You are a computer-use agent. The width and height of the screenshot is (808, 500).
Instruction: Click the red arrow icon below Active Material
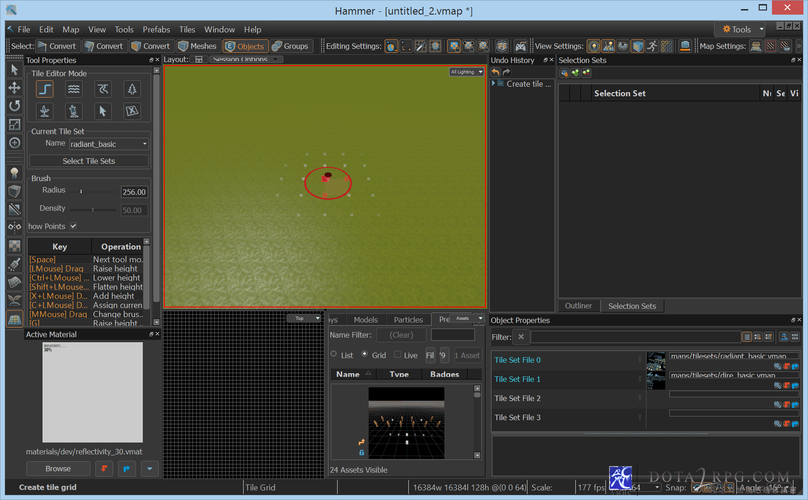[105, 469]
